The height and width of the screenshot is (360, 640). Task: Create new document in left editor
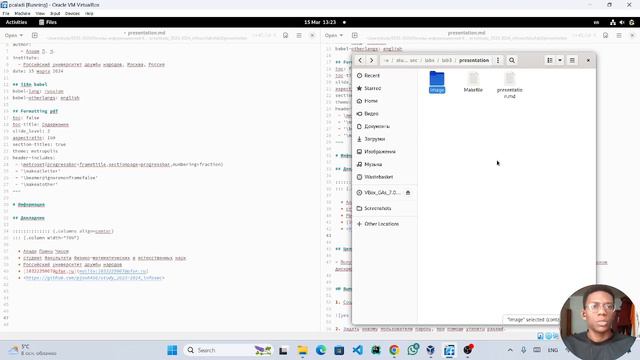[35, 36]
